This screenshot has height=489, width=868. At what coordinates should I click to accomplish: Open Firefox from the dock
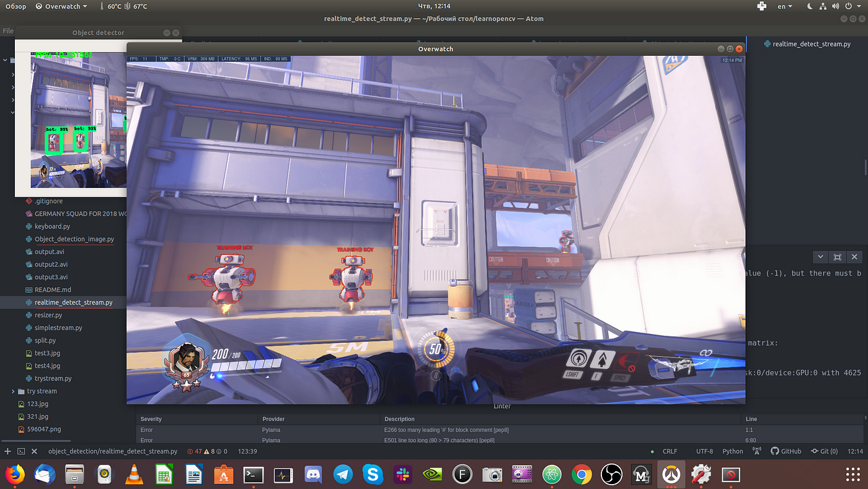pyautogui.click(x=15, y=475)
